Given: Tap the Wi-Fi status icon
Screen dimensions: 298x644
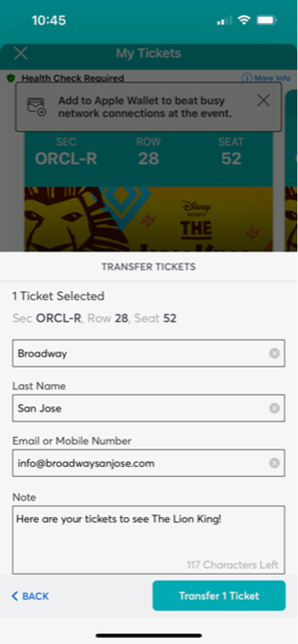Looking at the screenshot, I should click(244, 19).
